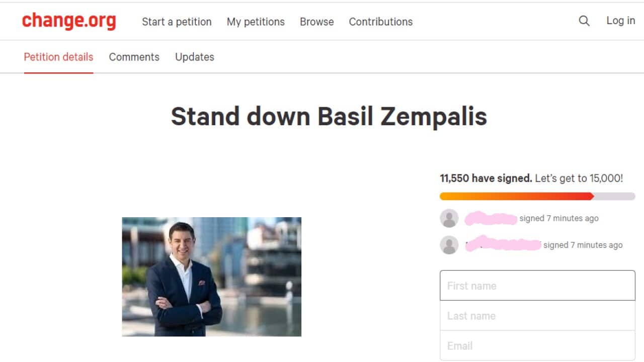Screen dimensions: 644x362
Task: Click the signature progress bar
Action: [x=537, y=196]
